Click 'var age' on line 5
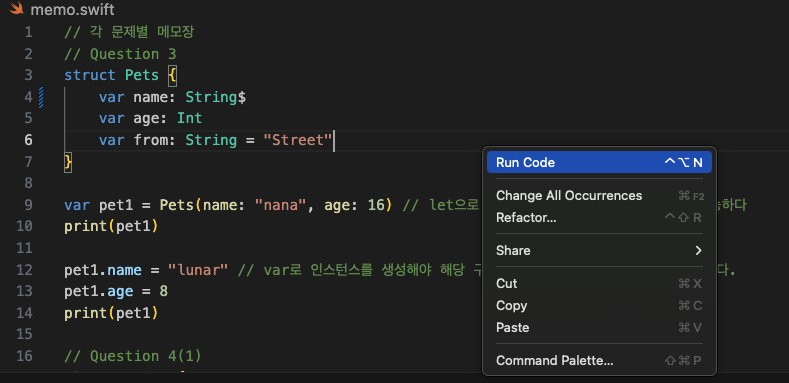The height and width of the screenshot is (383, 789). tap(129, 118)
